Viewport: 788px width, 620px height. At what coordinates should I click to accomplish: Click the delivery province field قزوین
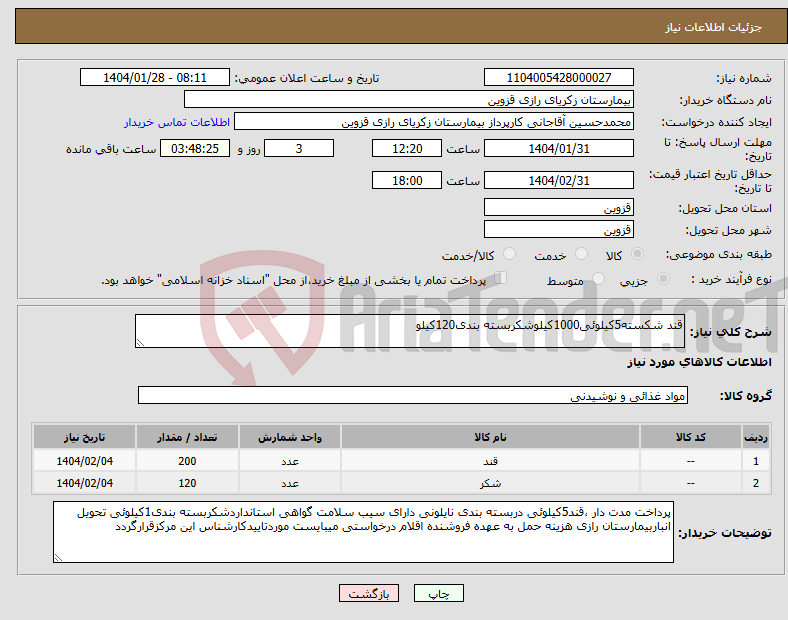click(x=558, y=207)
